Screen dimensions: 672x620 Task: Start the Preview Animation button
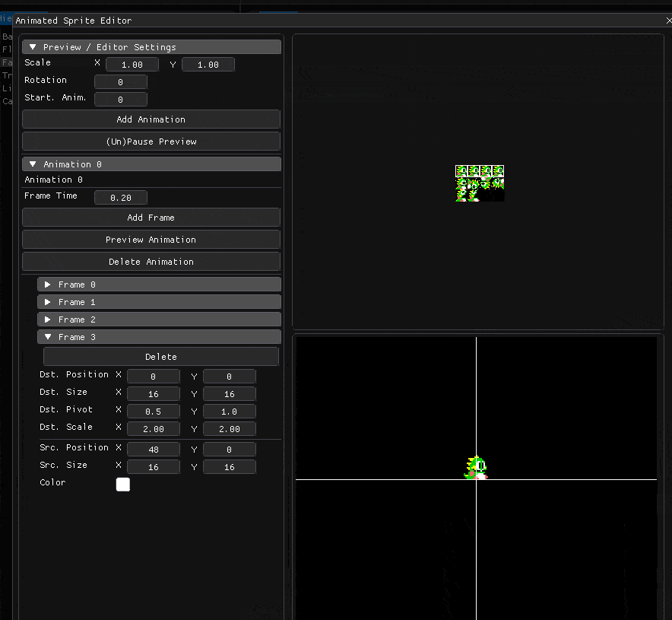[151, 240]
